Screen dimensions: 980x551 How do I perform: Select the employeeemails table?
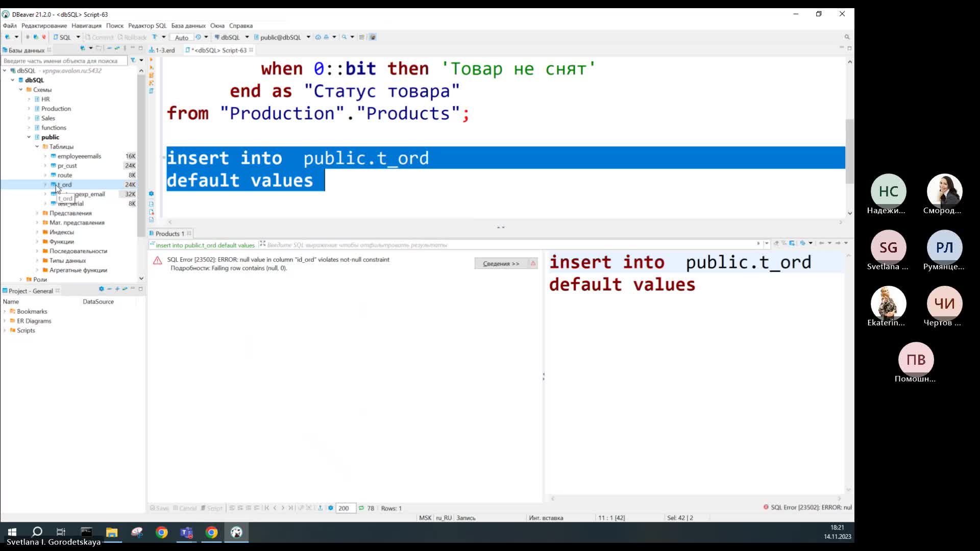point(79,156)
